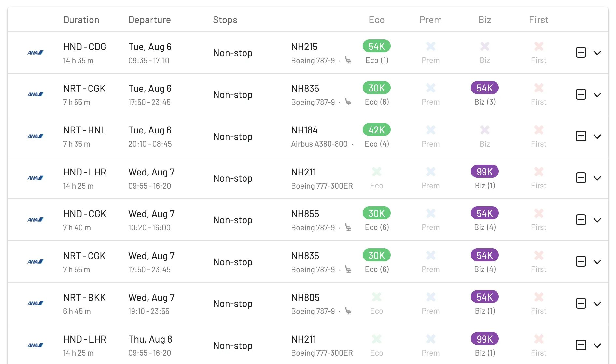Choose the 42K Eco award for NH184
Screen dimensions: 616x364
pos(377,130)
